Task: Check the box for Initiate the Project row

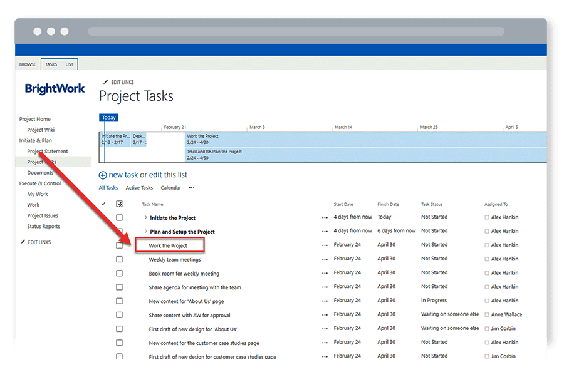Action: 119,218
